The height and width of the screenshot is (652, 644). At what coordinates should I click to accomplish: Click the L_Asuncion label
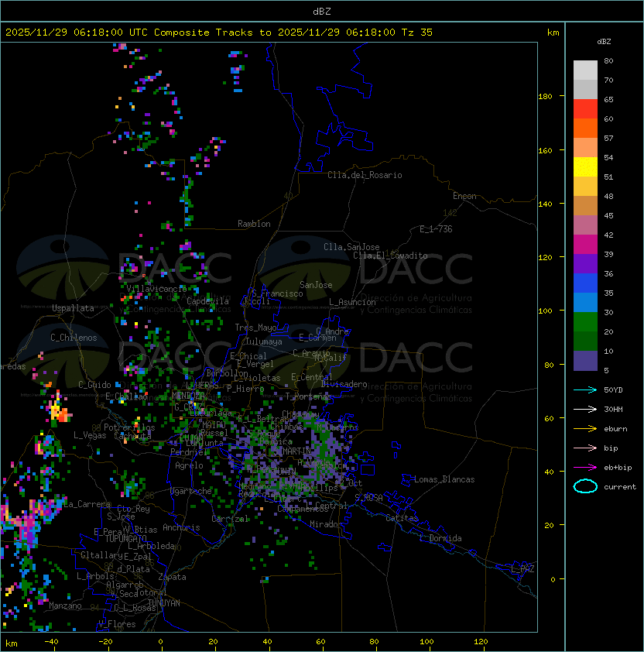click(352, 302)
